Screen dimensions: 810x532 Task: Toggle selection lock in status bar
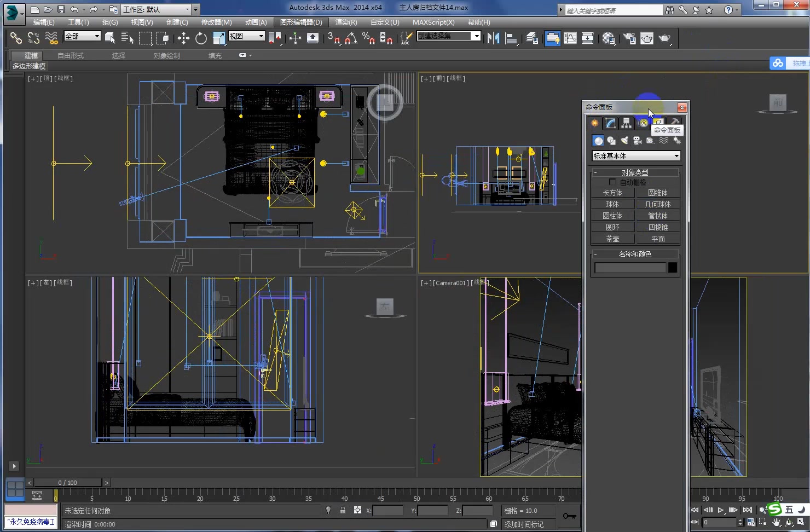pos(343,510)
